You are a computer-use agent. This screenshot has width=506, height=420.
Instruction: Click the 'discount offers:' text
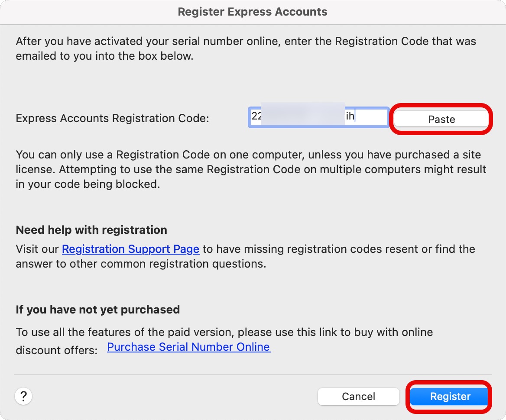pos(57,350)
